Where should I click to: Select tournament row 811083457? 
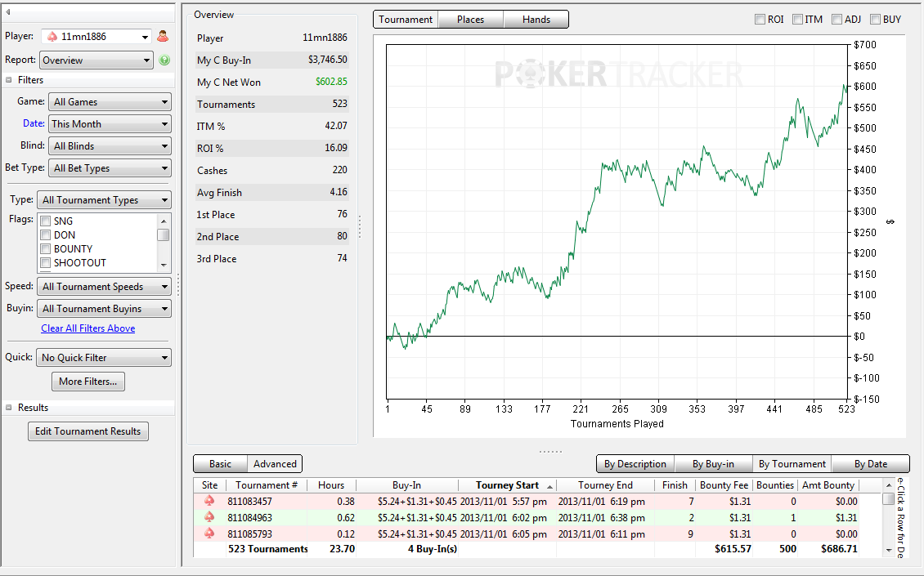tap(527, 501)
